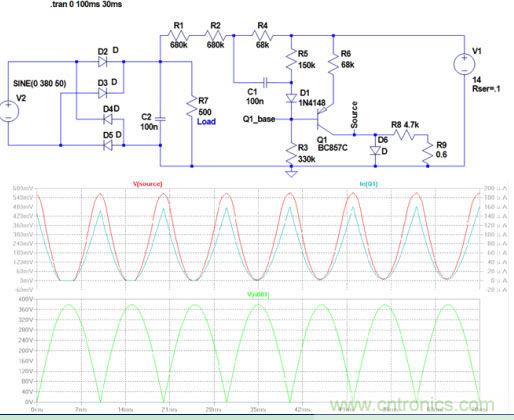Viewport: 514px width, 420px height.
Task: Click the C1 100n capacitor symbol
Action: pos(265,82)
